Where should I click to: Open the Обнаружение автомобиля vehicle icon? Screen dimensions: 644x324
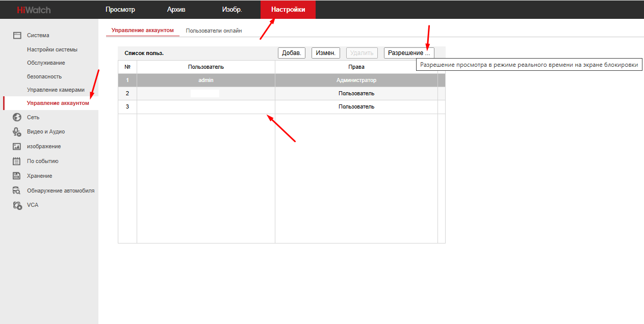coord(17,191)
